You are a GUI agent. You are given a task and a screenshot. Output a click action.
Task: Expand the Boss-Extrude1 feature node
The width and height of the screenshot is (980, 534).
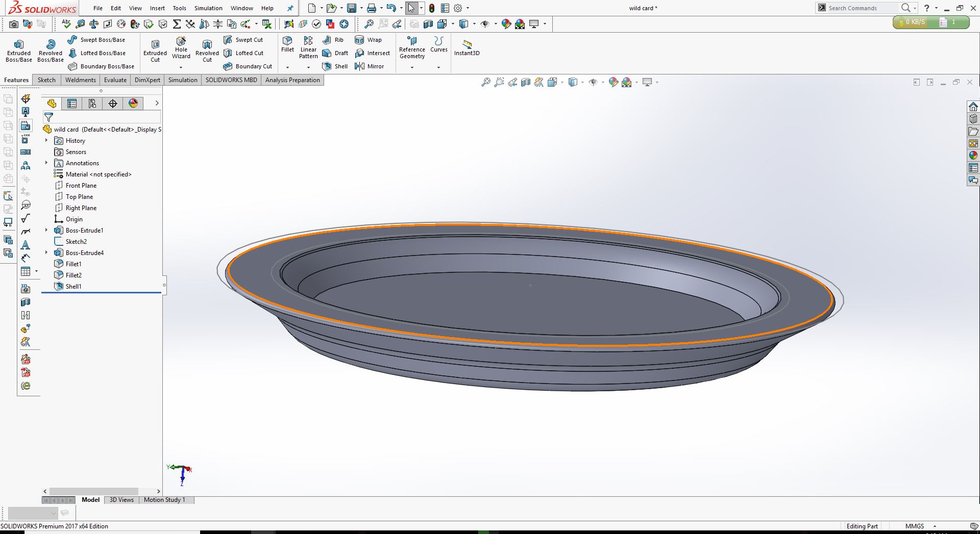click(x=46, y=231)
